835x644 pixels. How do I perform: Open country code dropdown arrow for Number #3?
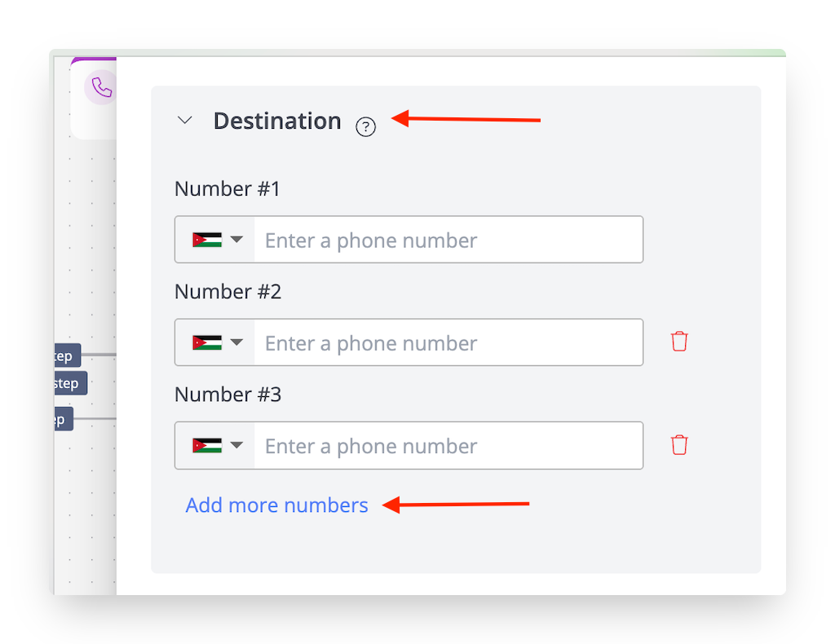click(236, 445)
